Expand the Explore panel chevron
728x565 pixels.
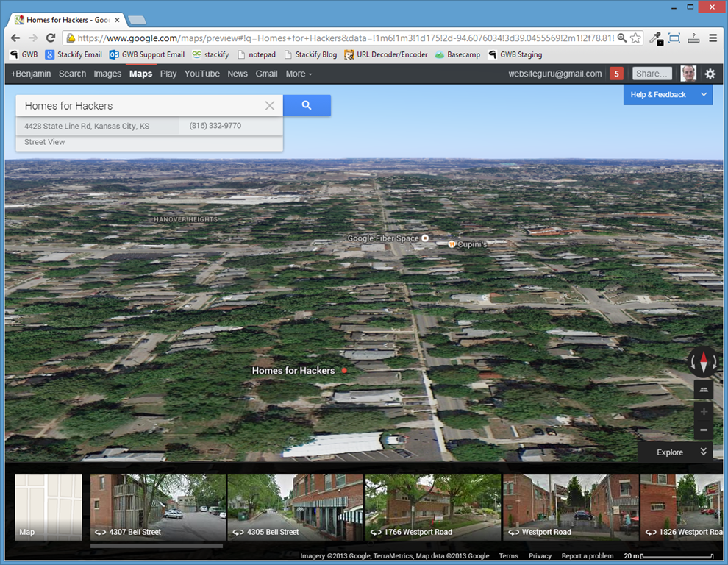click(x=704, y=452)
